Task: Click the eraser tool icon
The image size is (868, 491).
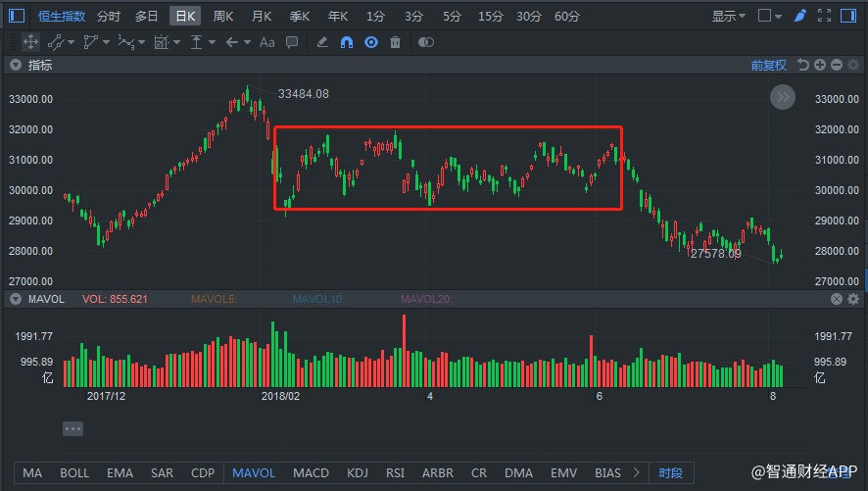Action: point(323,42)
